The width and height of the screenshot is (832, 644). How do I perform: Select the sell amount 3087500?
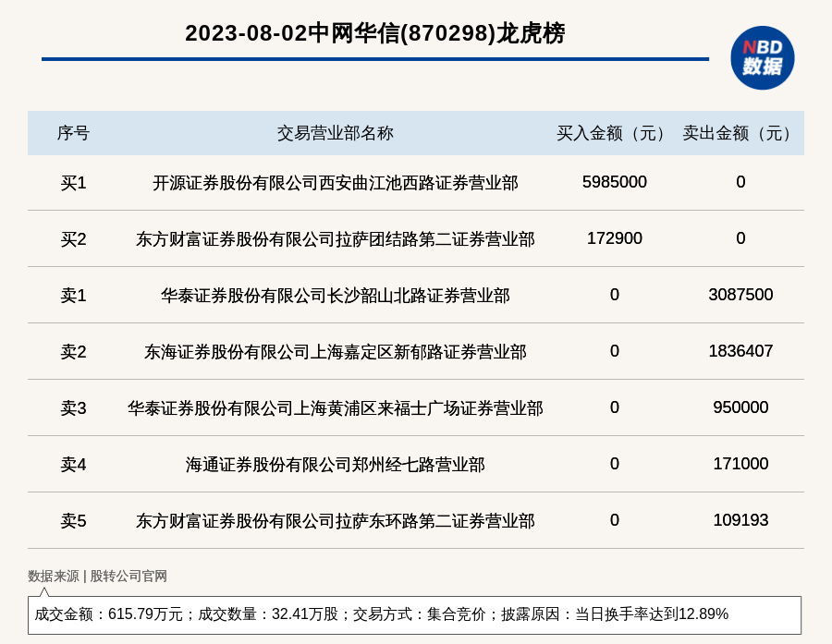click(x=740, y=295)
